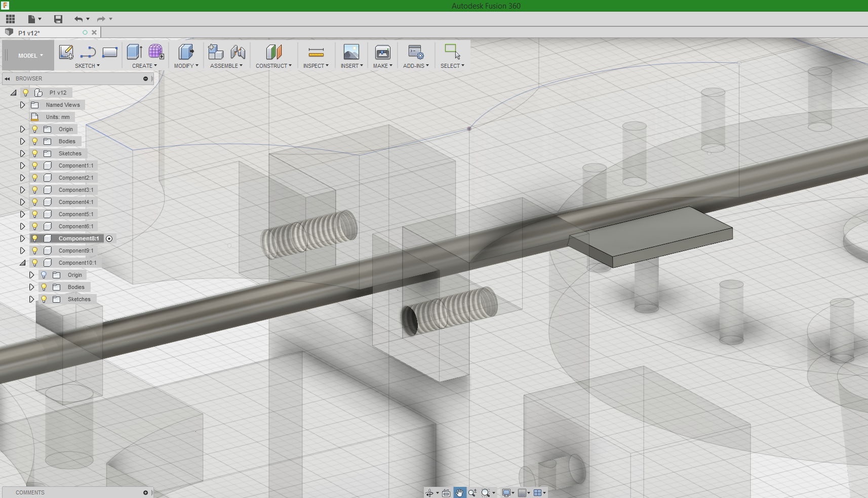
Task: Click the Fit zoom window icon
Action: (486, 493)
